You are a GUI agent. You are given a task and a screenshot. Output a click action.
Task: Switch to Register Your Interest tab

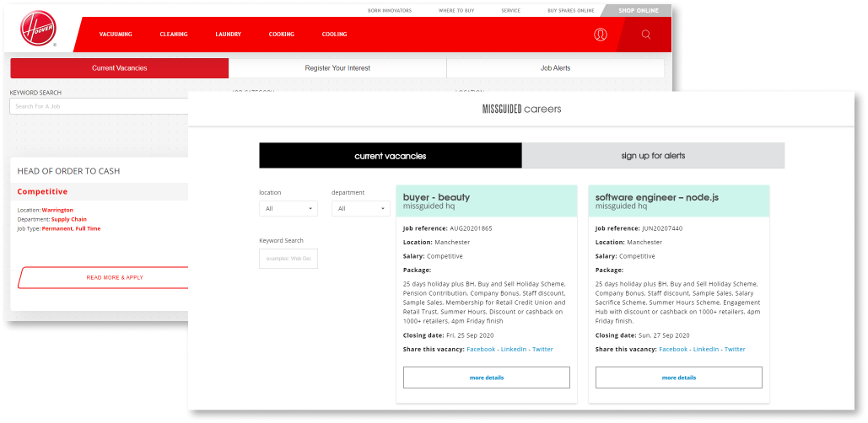point(337,68)
